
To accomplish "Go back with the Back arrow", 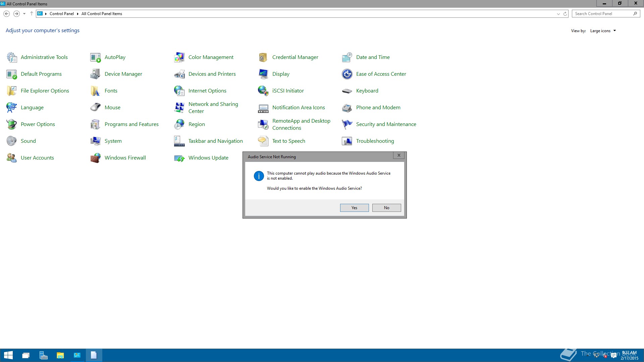I will 6,14.
